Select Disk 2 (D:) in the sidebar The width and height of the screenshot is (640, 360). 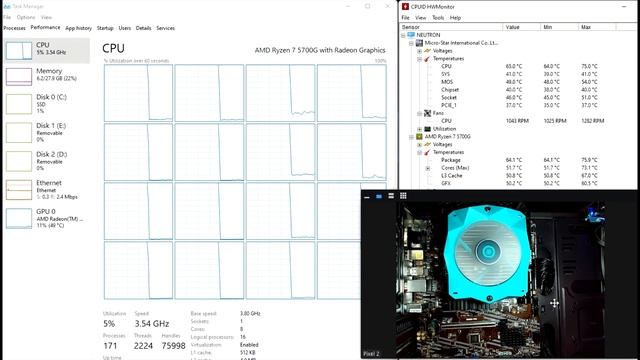click(47, 161)
